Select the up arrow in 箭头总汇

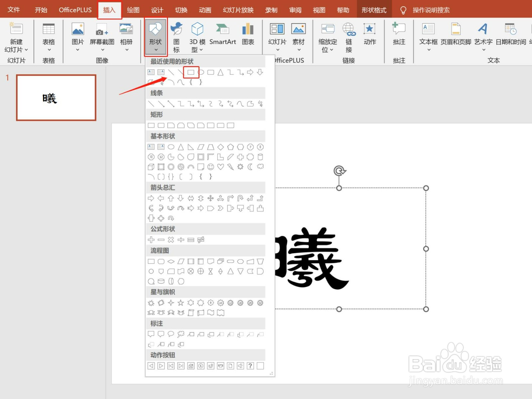click(171, 198)
